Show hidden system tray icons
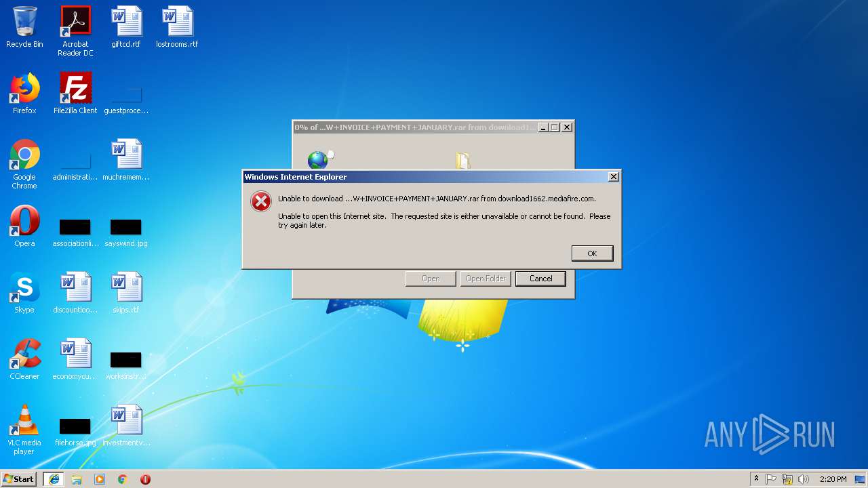Viewport: 868px width, 488px height. pyautogui.click(x=756, y=479)
